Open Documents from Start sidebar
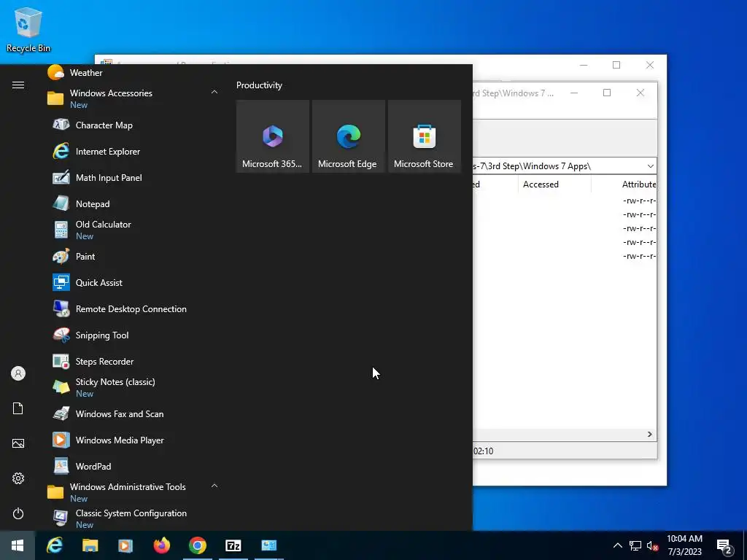 point(18,408)
